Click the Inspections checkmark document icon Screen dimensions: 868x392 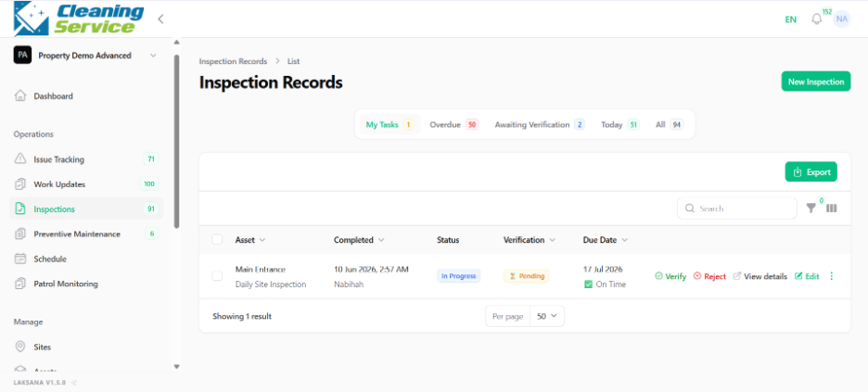[20, 209]
